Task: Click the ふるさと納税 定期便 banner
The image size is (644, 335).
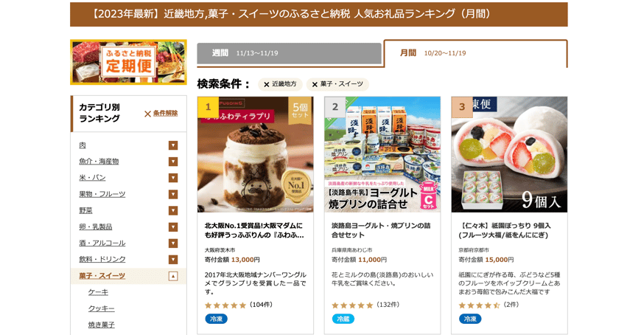Action: point(128,62)
